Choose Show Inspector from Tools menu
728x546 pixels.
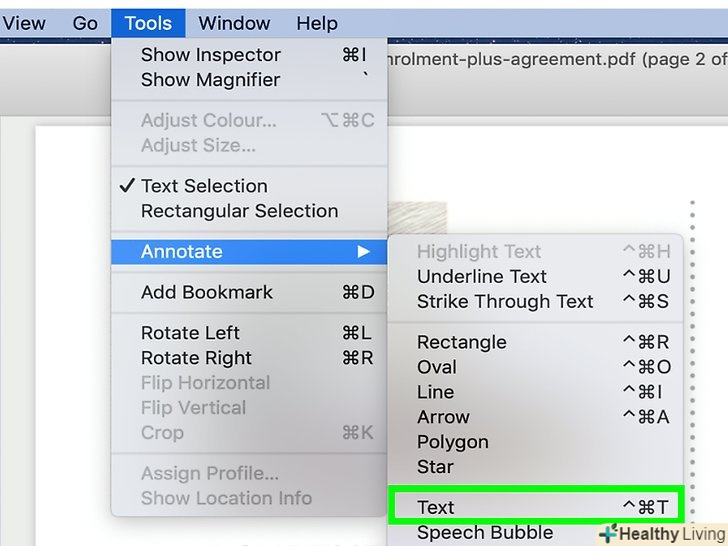[211, 55]
